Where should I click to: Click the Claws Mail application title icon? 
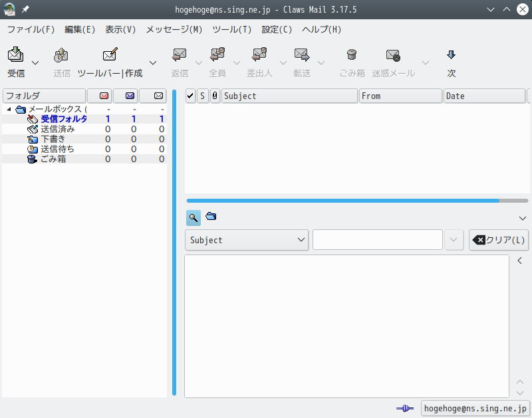[x=9, y=9]
